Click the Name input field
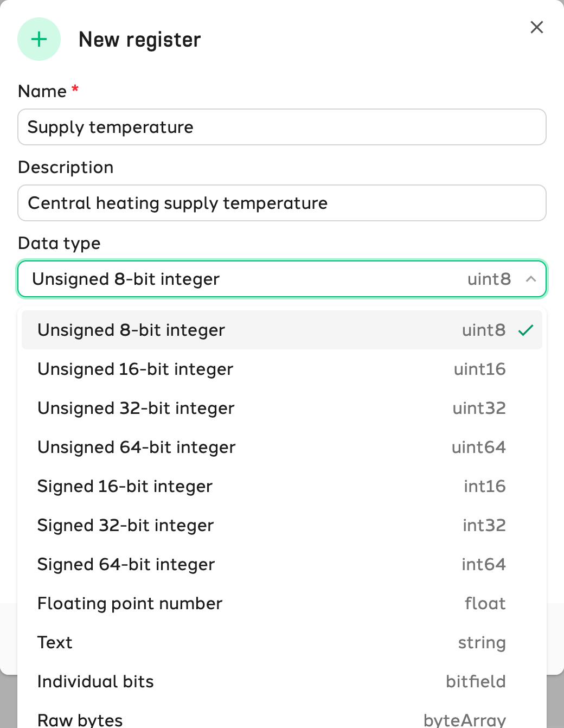This screenshot has height=728, width=564. tap(282, 127)
